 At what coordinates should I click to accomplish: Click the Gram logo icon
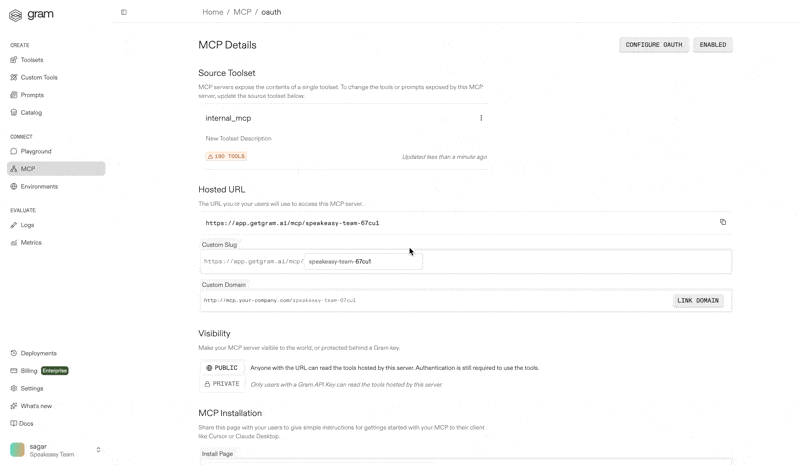(15, 15)
